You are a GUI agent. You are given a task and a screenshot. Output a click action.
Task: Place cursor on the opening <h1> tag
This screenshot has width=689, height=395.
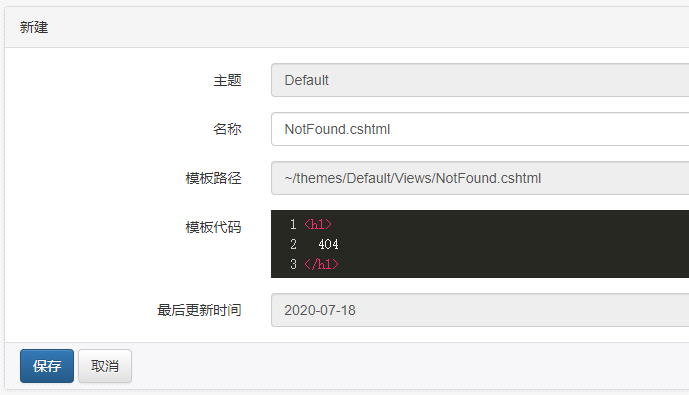(318, 225)
